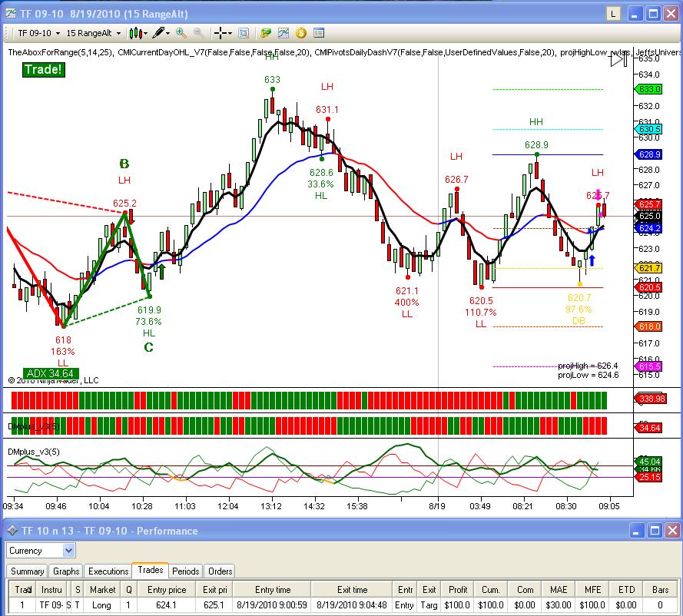Open the Data Box icon
Image resolution: width=683 pixels, height=616 pixels.
(x=244, y=33)
